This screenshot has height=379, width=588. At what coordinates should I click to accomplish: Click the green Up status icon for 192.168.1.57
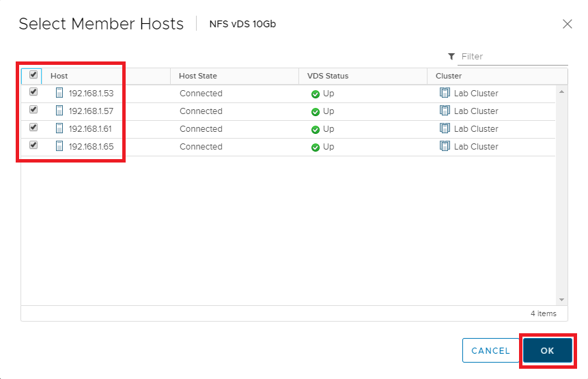point(316,111)
